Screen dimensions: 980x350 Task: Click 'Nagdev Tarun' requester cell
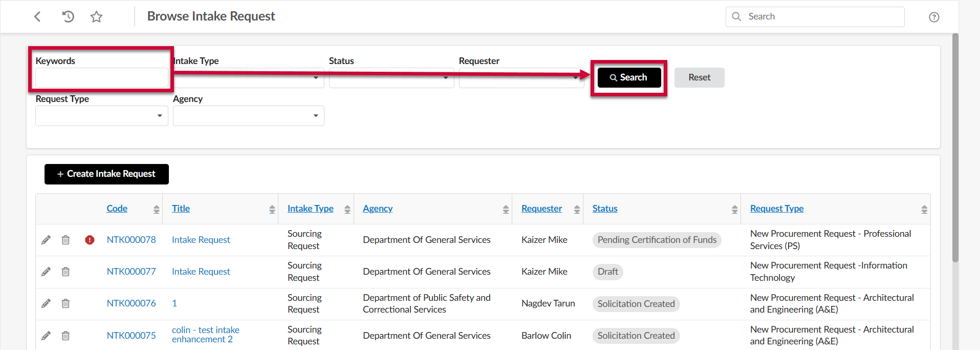548,303
